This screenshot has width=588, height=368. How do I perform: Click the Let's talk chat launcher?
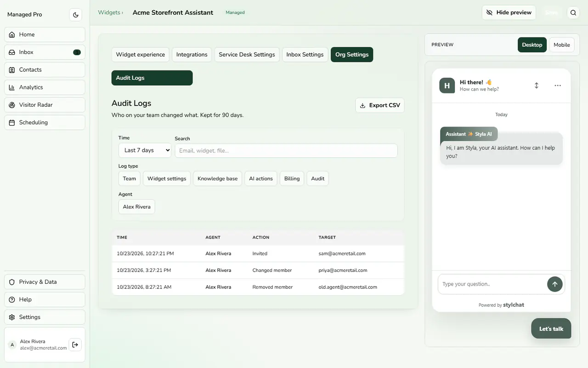point(551,328)
